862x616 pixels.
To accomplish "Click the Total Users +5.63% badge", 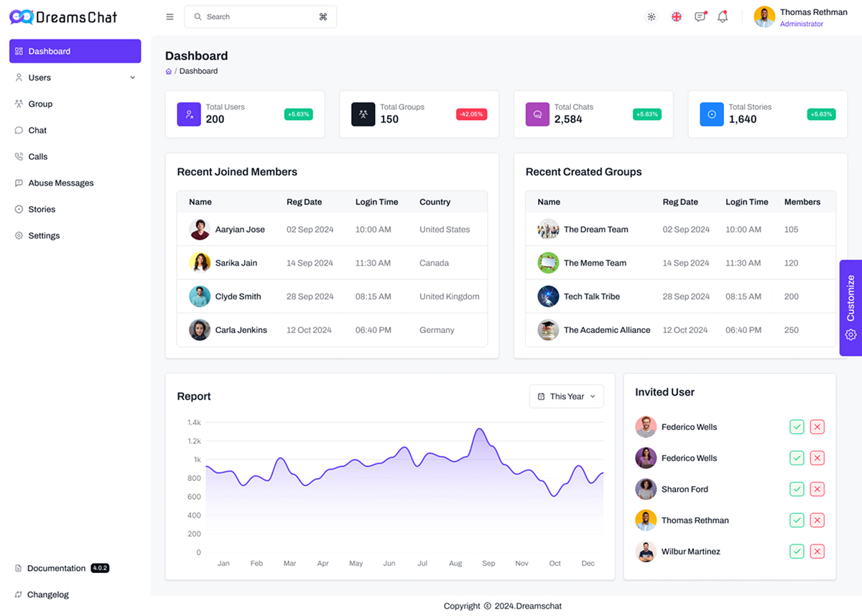I will pos(298,114).
